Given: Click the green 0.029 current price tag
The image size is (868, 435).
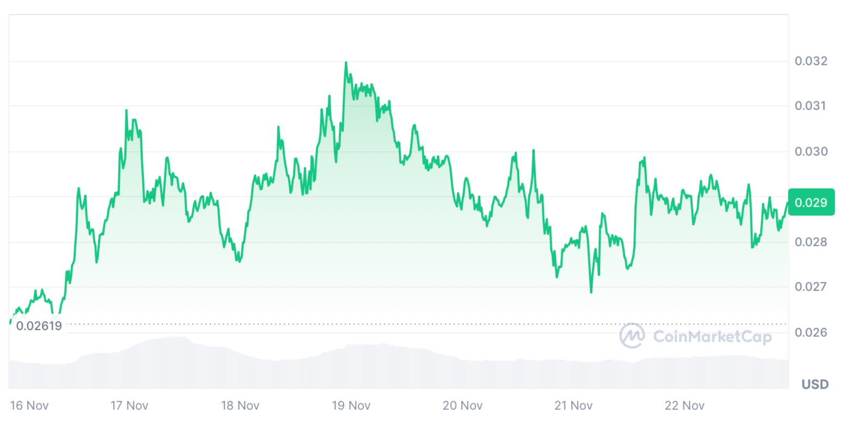Looking at the screenshot, I should (811, 203).
